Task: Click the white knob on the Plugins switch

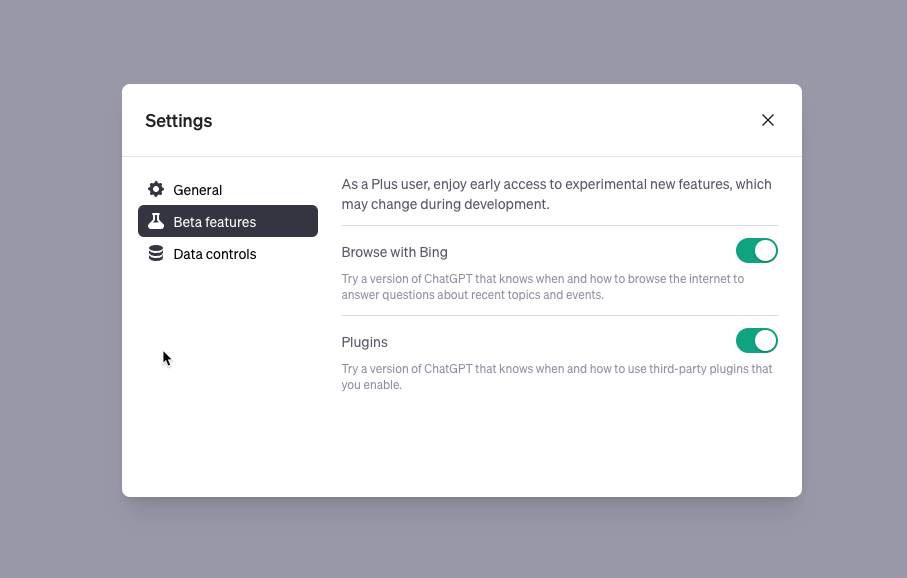Action: (765, 341)
